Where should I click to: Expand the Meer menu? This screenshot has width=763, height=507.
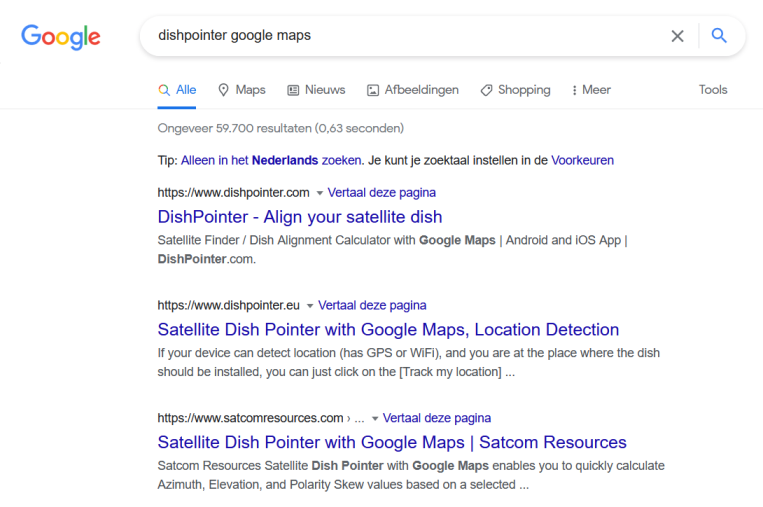pos(591,90)
